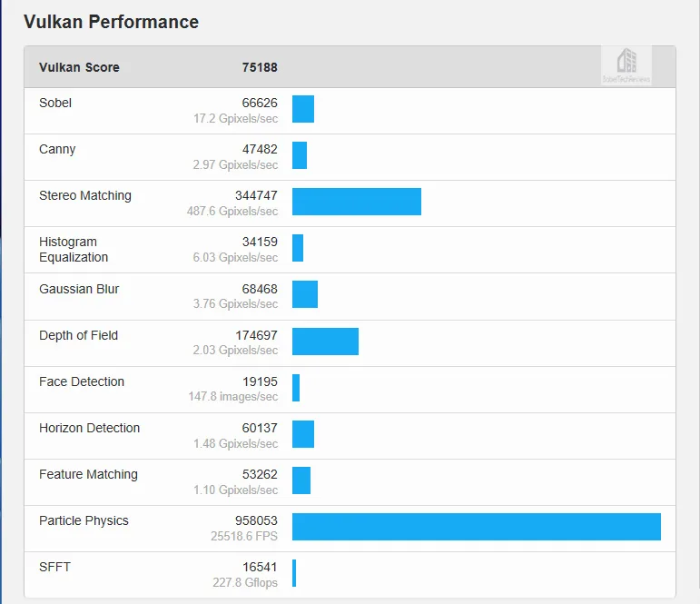Click the Horizon Detection score 60137
Viewport: 700px width, 604px height.
click(x=260, y=428)
